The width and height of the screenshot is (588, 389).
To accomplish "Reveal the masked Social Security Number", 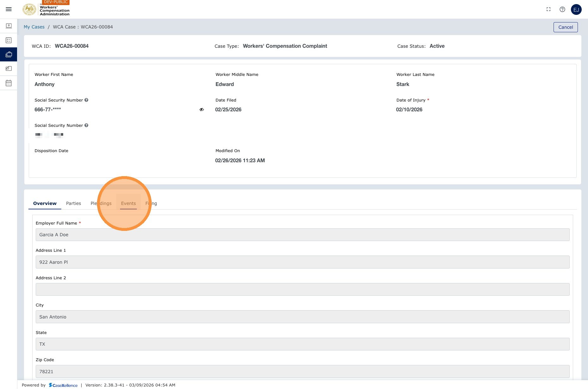I will pos(202,109).
